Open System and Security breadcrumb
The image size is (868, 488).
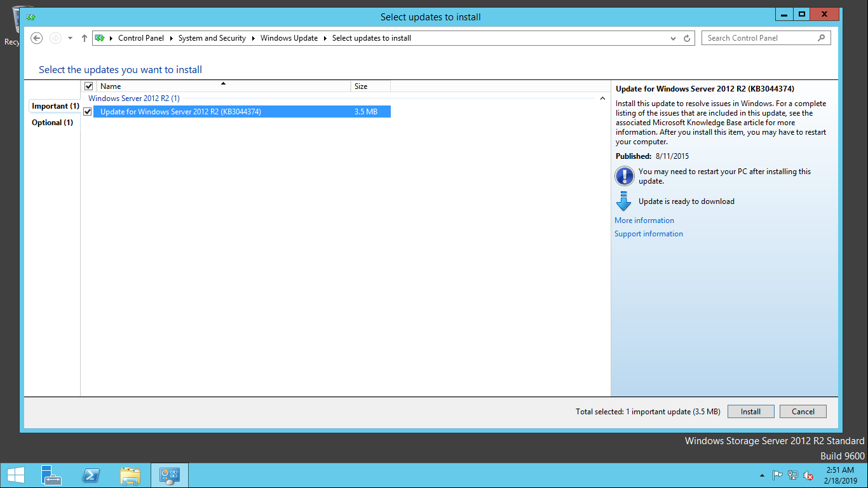[212, 38]
